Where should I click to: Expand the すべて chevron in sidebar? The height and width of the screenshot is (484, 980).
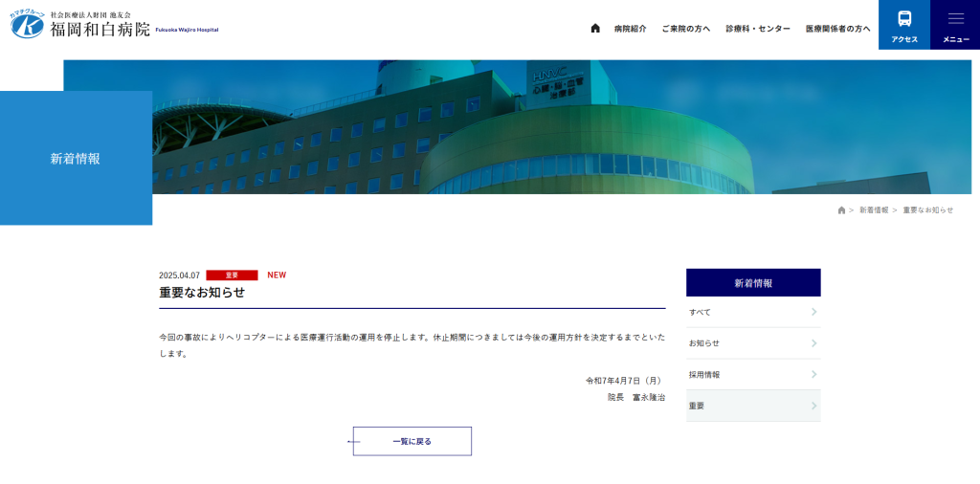(x=813, y=312)
